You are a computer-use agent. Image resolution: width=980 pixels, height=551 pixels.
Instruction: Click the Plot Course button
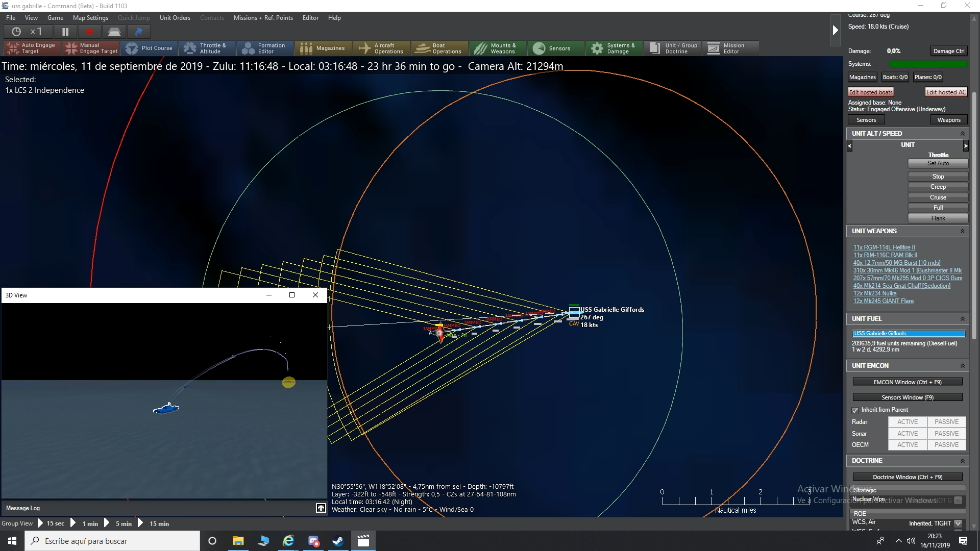click(149, 48)
